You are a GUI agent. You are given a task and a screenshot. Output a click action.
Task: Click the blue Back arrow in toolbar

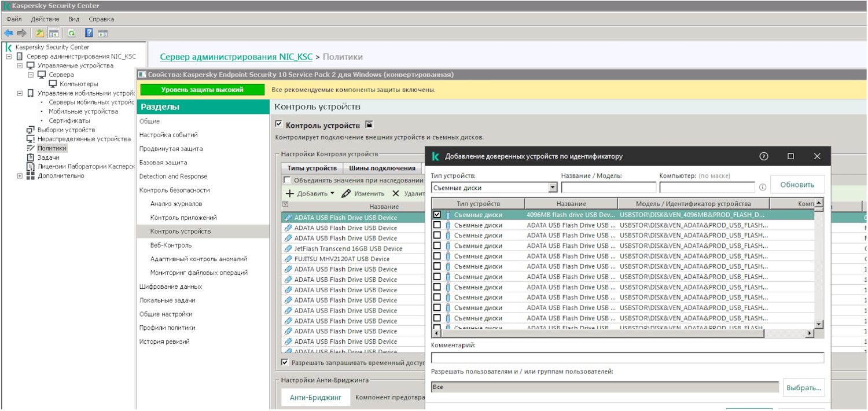(9, 33)
